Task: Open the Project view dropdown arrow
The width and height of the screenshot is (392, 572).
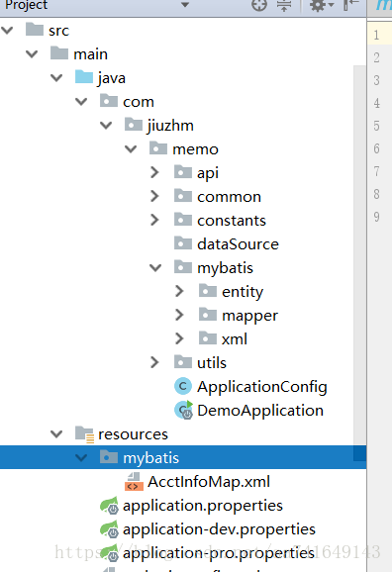Action: [x=185, y=5]
